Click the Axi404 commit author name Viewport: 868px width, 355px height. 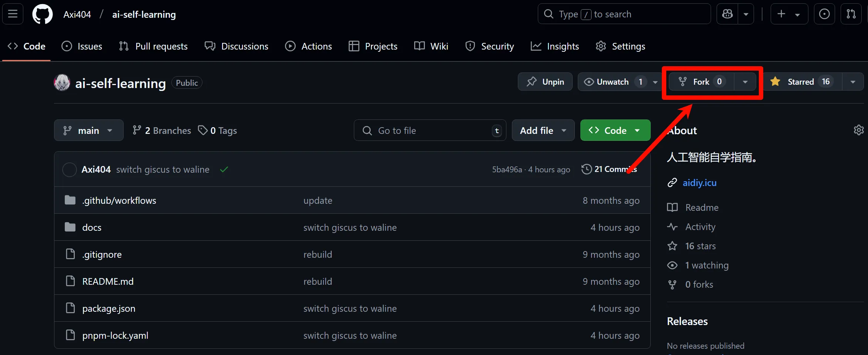point(96,169)
